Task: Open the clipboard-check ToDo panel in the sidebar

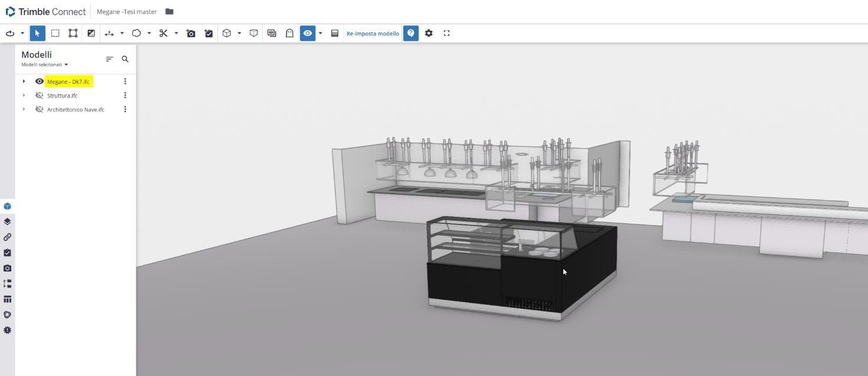Action: click(x=7, y=253)
